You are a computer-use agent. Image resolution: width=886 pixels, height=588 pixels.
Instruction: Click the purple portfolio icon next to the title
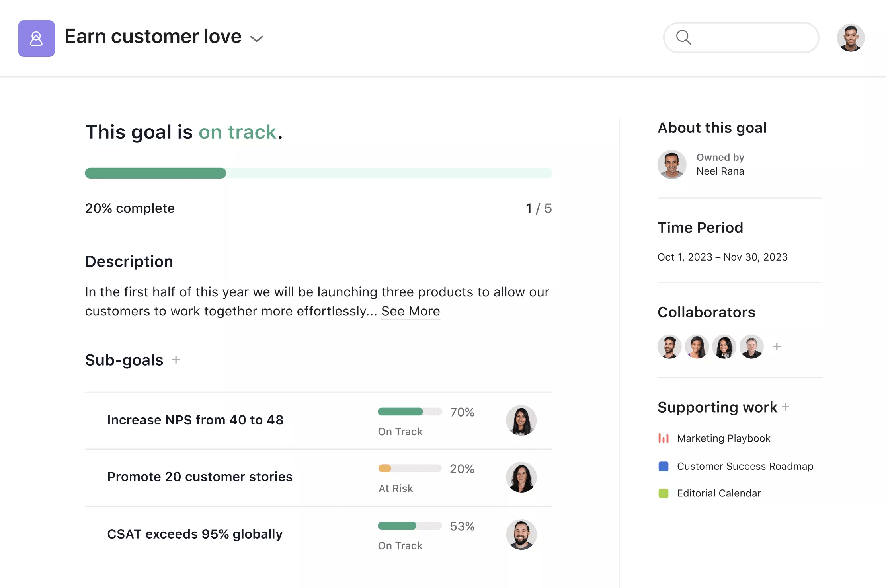36,38
